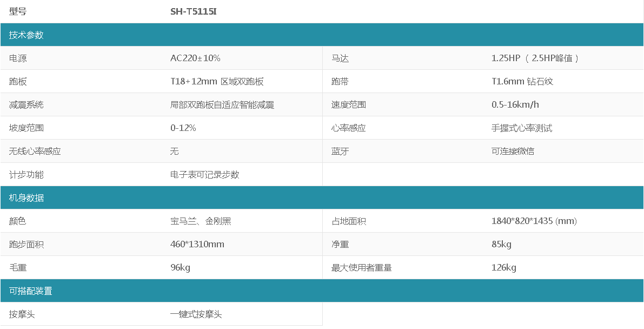
Task: Click the 技术参数 section header
Action: pos(322,35)
